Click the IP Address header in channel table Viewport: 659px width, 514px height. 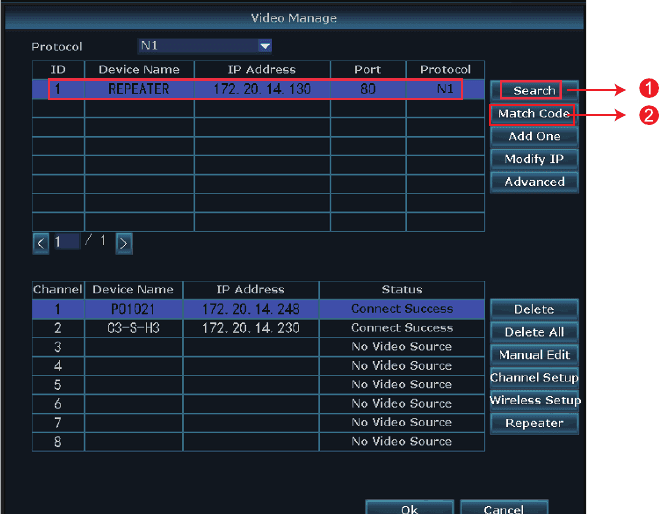tap(251, 289)
